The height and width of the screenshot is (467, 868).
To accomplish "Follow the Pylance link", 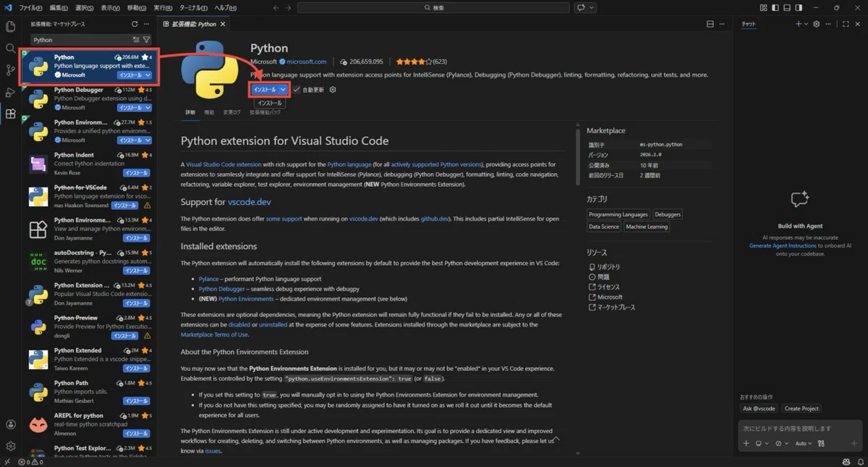I will tap(209, 279).
